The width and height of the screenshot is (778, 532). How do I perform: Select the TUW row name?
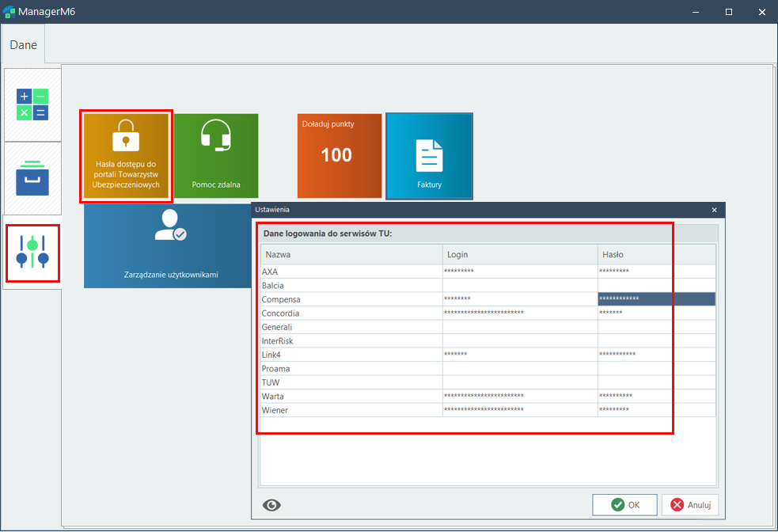coord(351,382)
